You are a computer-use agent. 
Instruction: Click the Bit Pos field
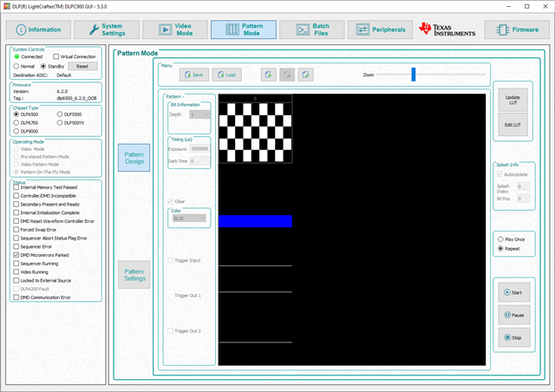[523, 199]
